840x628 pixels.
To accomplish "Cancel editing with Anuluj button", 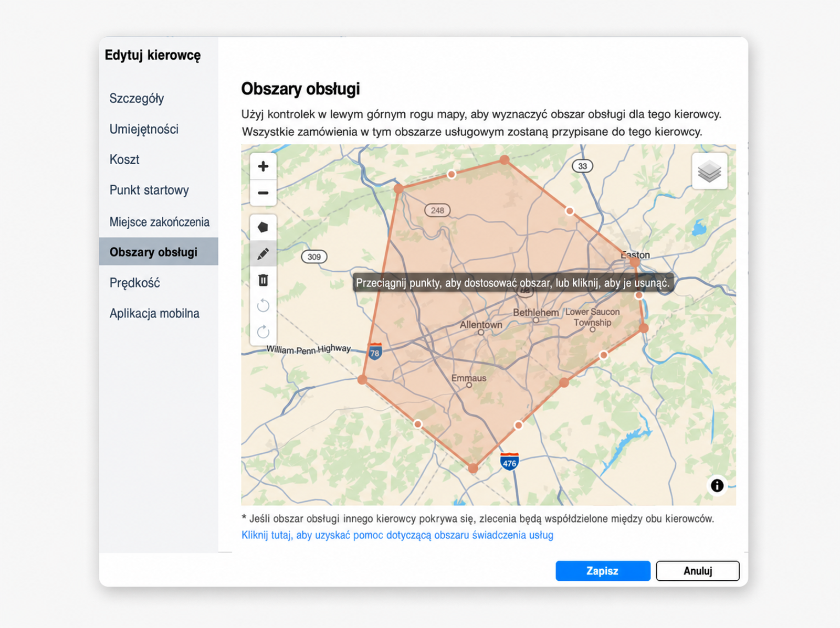I will 698,571.
